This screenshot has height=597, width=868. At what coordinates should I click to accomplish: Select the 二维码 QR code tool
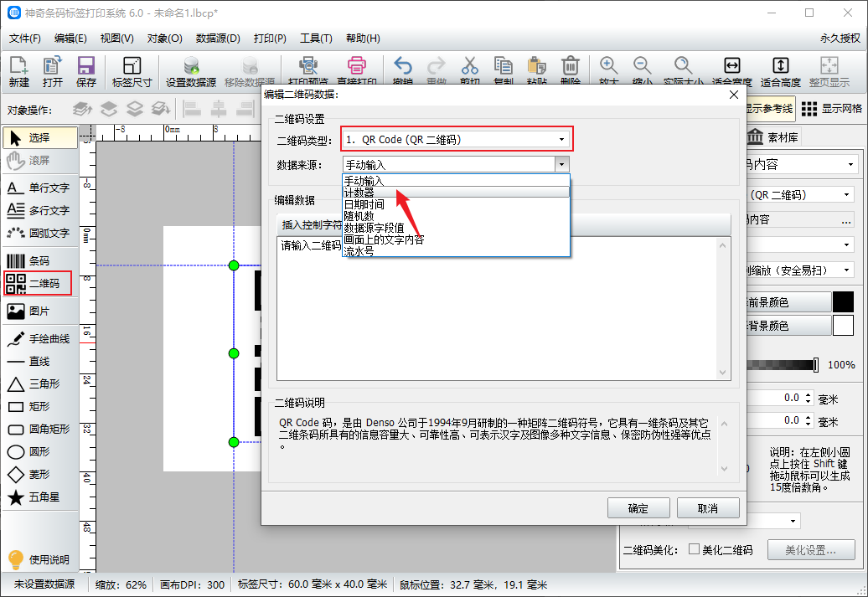click(x=39, y=283)
